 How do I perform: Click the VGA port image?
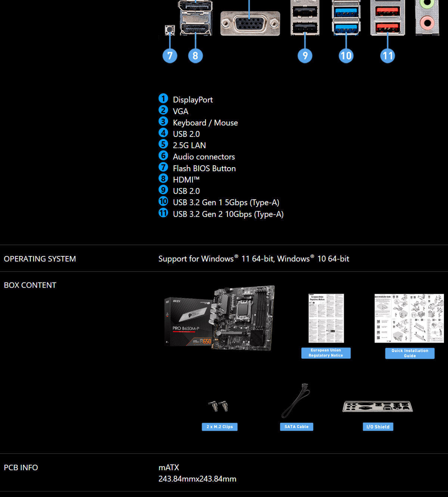point(250,24)
